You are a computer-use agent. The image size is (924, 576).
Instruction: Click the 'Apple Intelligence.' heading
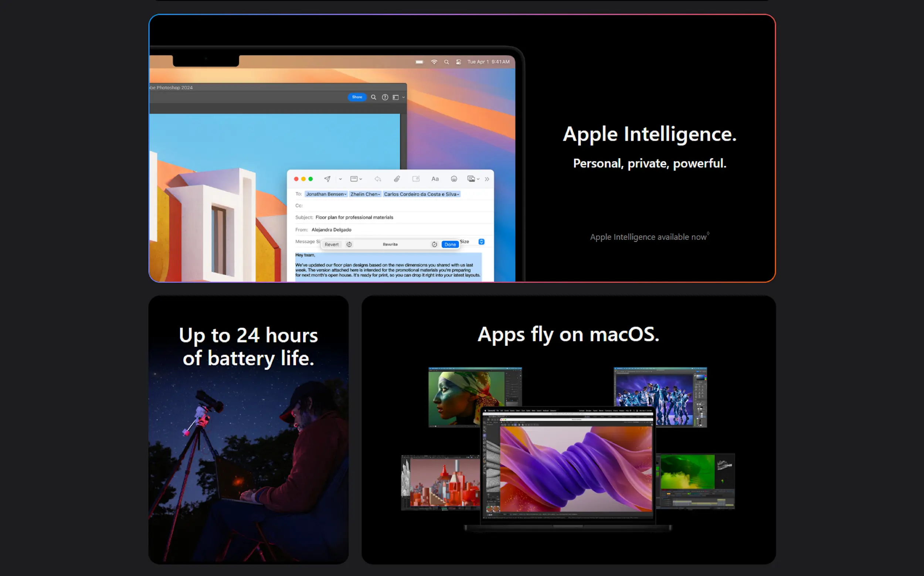tap(650, 135)
